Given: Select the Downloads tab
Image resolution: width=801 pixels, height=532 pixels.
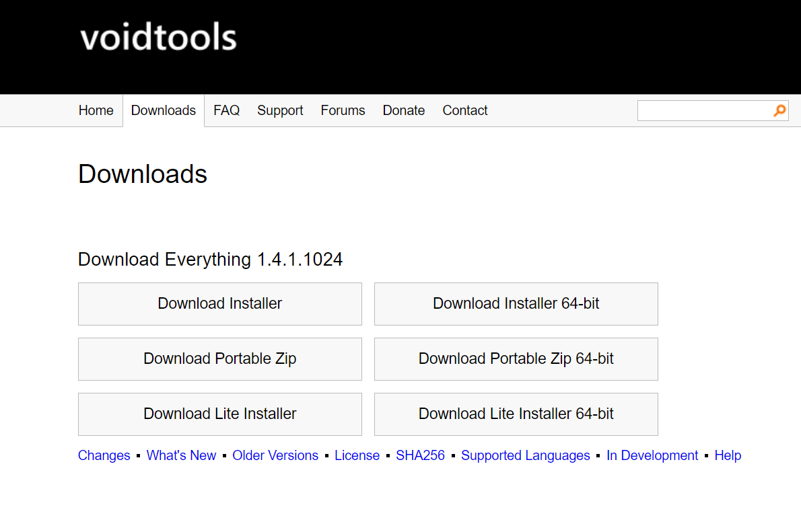Looking at the screenshot, I should click(164, 111).
